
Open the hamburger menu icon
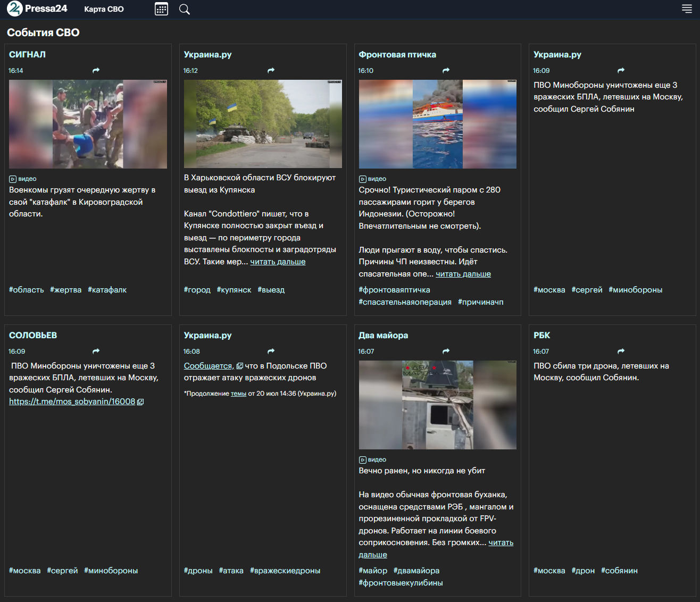[x=687, y=9]
